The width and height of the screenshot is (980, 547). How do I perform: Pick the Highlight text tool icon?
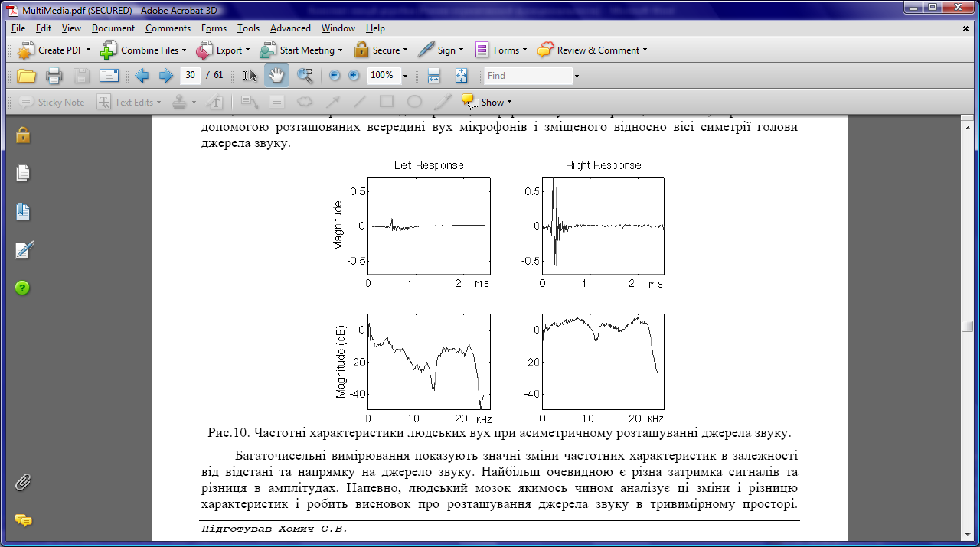click(x=215, y=102)
